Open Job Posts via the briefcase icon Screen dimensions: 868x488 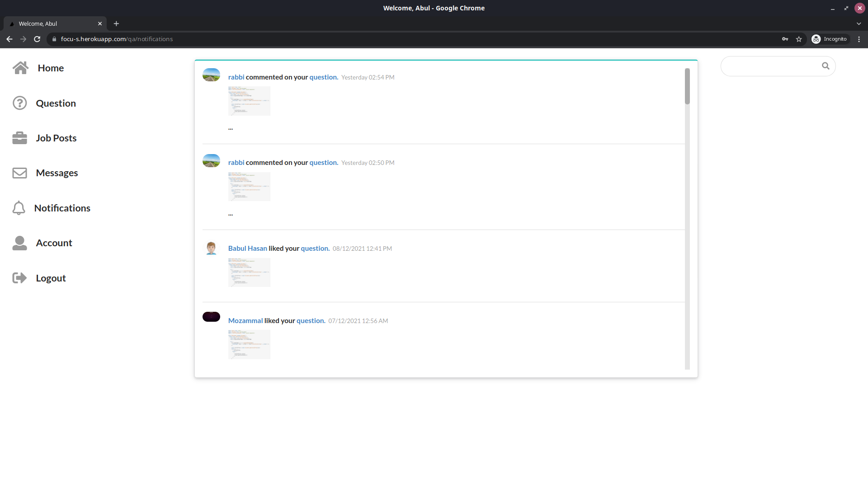[x=19, y=138]
